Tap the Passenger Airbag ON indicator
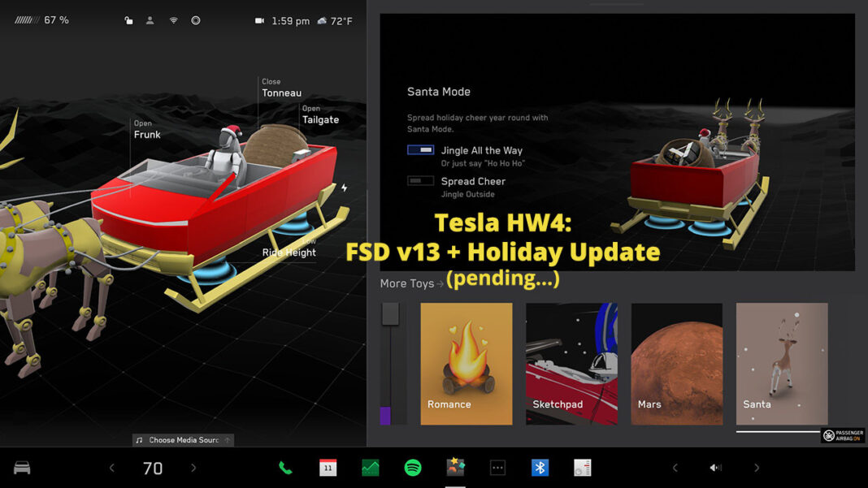The width and height of the screenshot is (868, 488). click(841, 435)
